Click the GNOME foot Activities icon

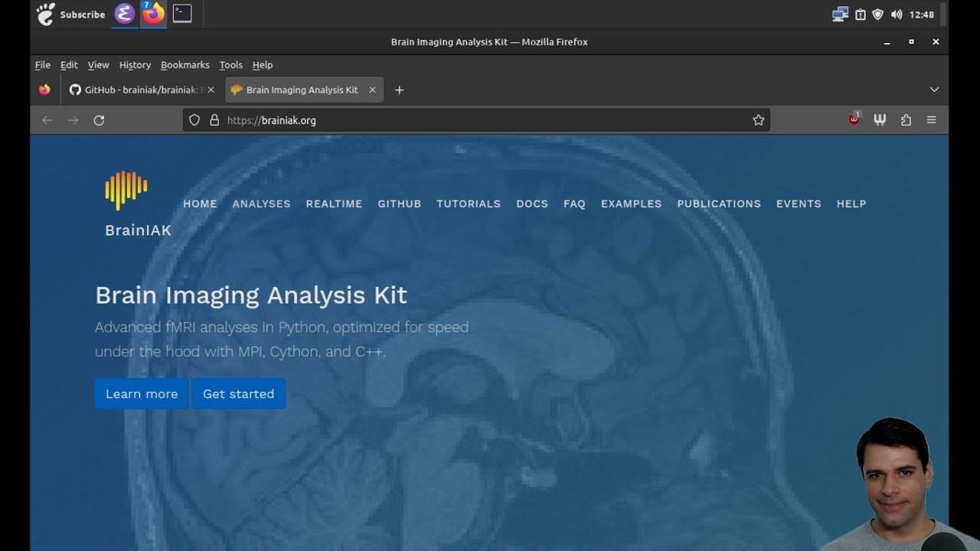(46, 14)
